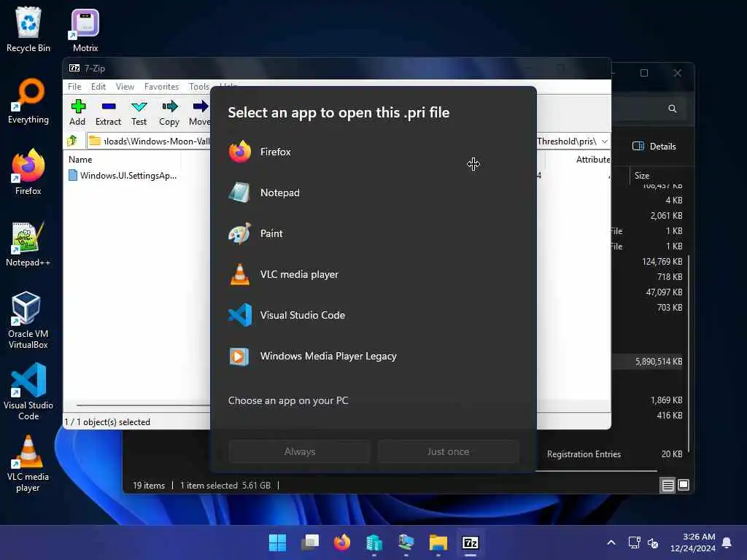Open the Motrix desktop shortcut
The height and width of the screenshot is (560, 747).
click(85, 29)
